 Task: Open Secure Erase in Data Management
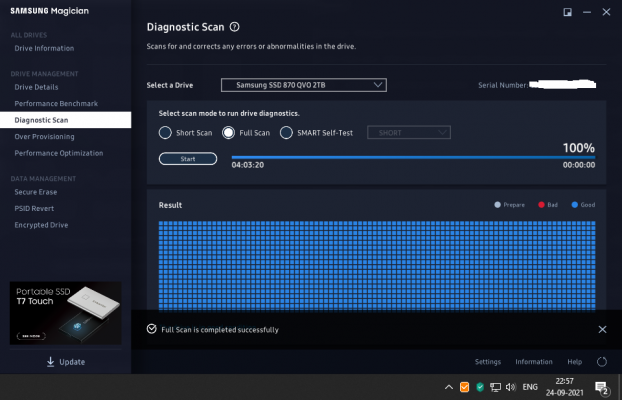pyautogui.click(x=36, y=192)
